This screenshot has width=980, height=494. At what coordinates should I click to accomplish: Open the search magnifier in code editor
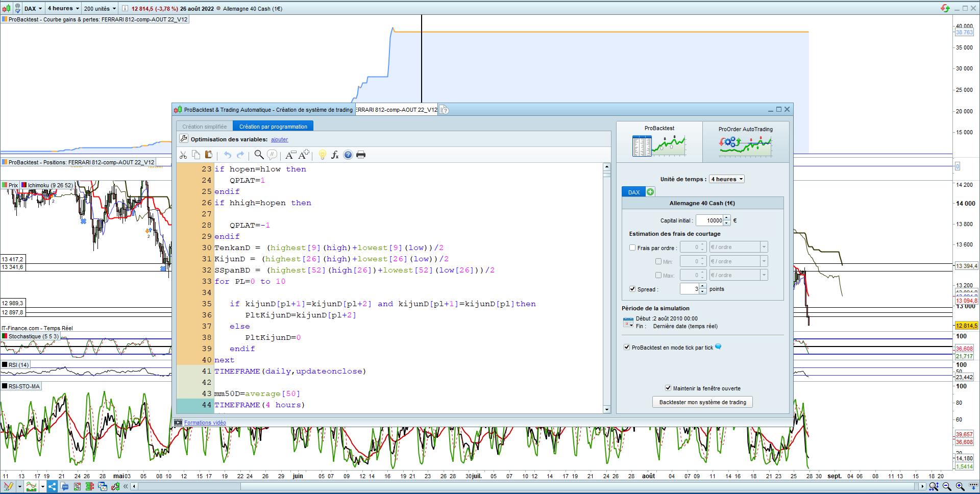(x=259, y=155)
